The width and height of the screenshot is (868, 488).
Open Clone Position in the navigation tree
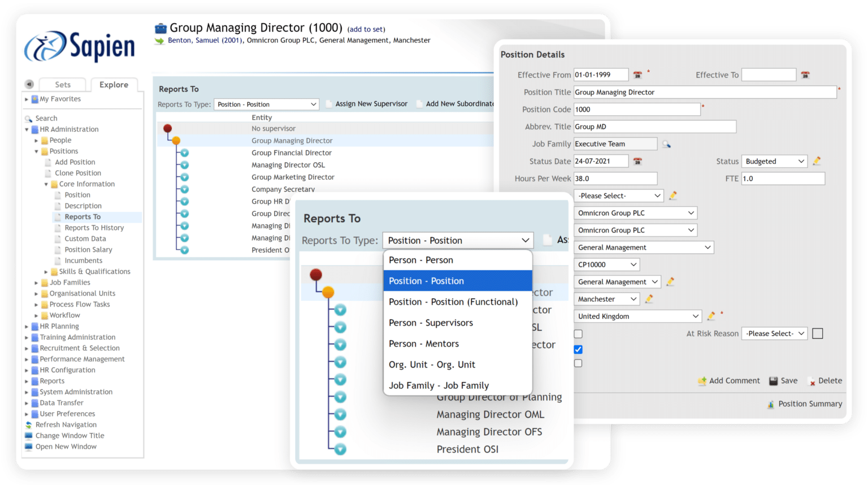click(78, 173)
